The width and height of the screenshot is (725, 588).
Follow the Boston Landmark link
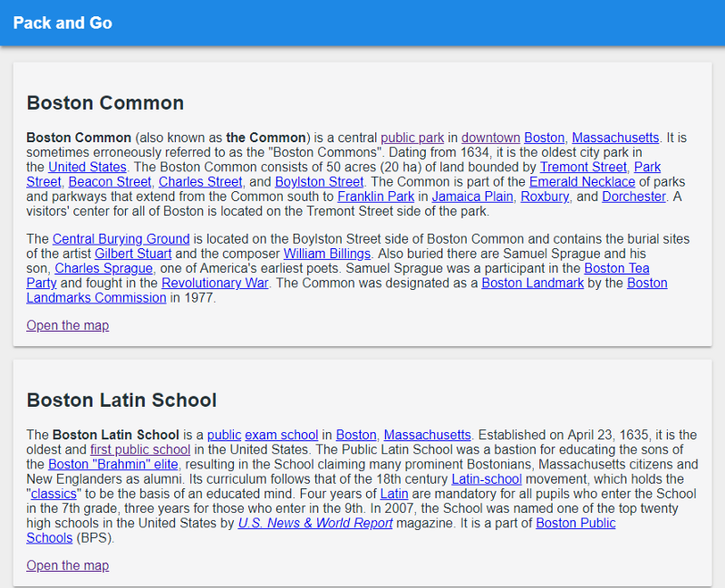[x=533, y=283]
